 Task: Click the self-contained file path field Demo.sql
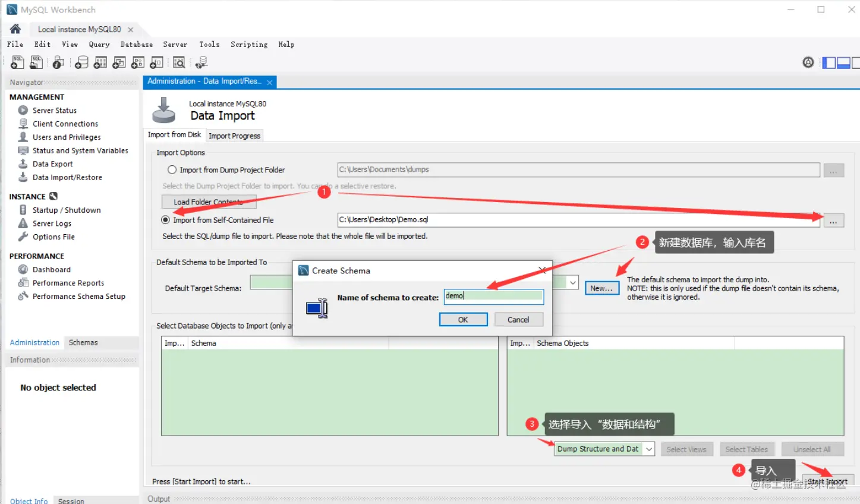(579, 219)
